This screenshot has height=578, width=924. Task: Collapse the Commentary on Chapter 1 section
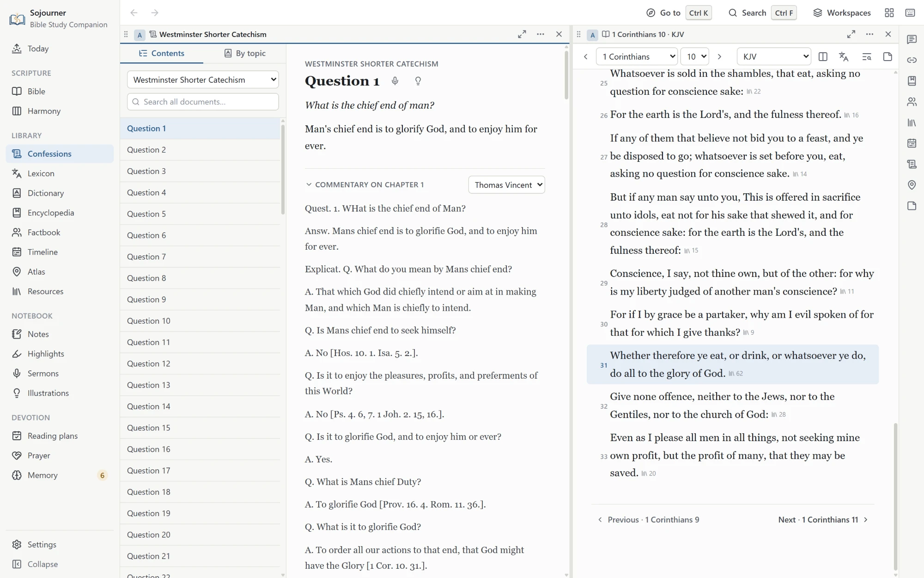coord(365,184)
